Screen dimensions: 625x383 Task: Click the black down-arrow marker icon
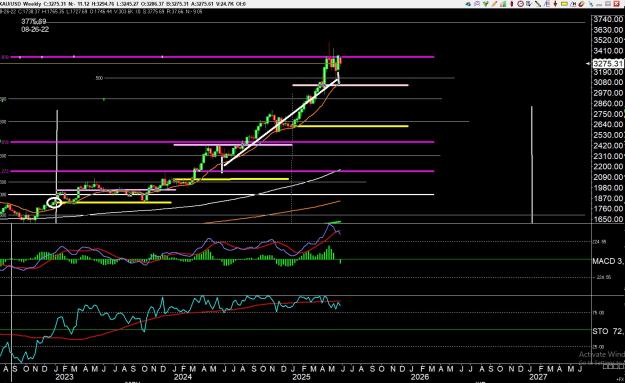point(555,4)
